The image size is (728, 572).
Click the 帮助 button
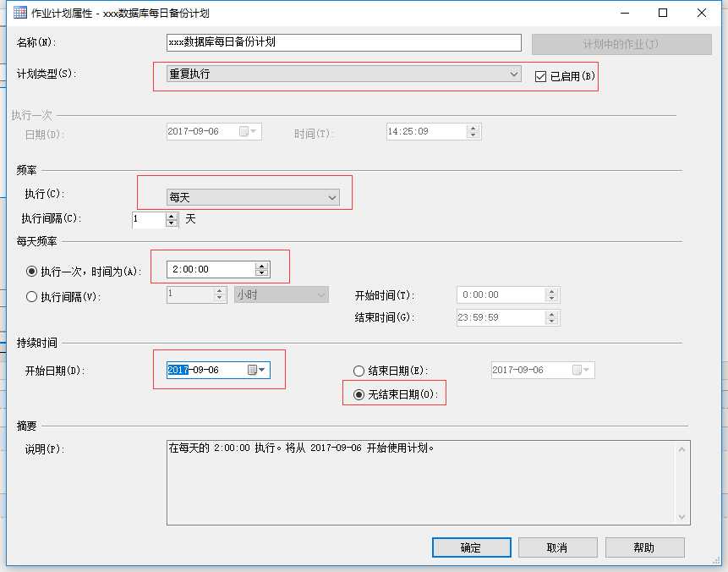(644, 547)
